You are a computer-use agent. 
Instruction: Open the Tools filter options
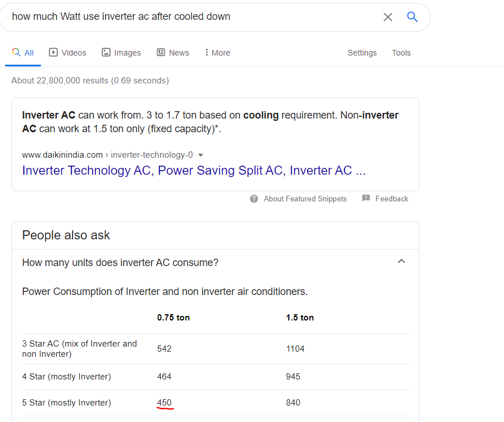point(401,53)
